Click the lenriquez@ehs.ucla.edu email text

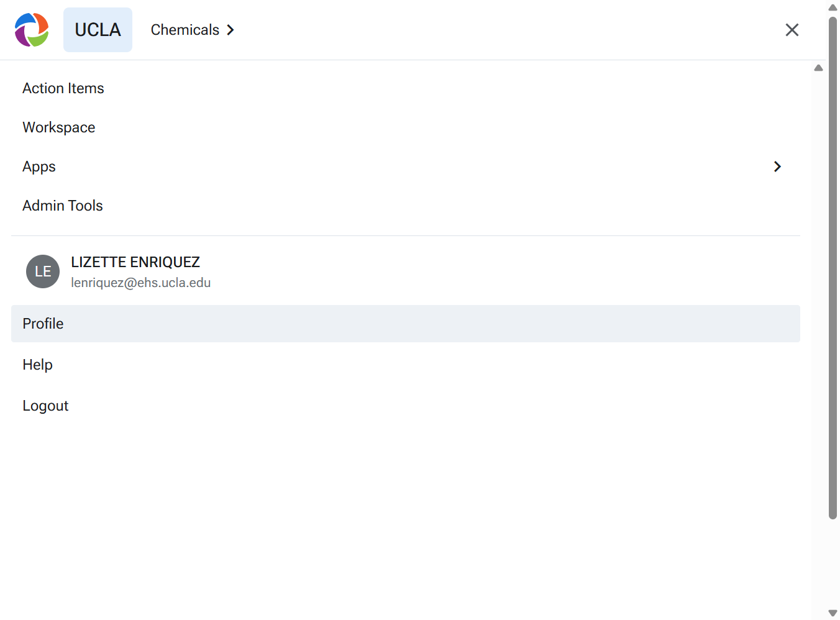[x=141, y=283]
